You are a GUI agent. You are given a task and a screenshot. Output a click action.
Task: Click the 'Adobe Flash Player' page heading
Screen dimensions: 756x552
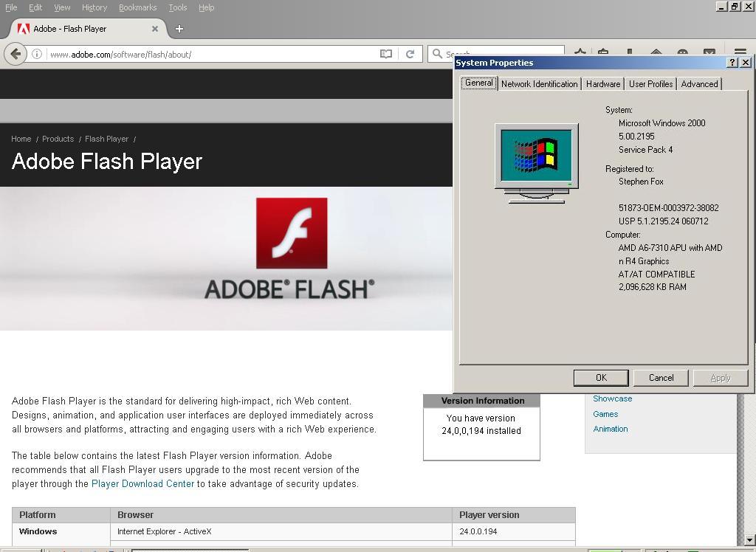pyautogui.click(x=107, y=162)
